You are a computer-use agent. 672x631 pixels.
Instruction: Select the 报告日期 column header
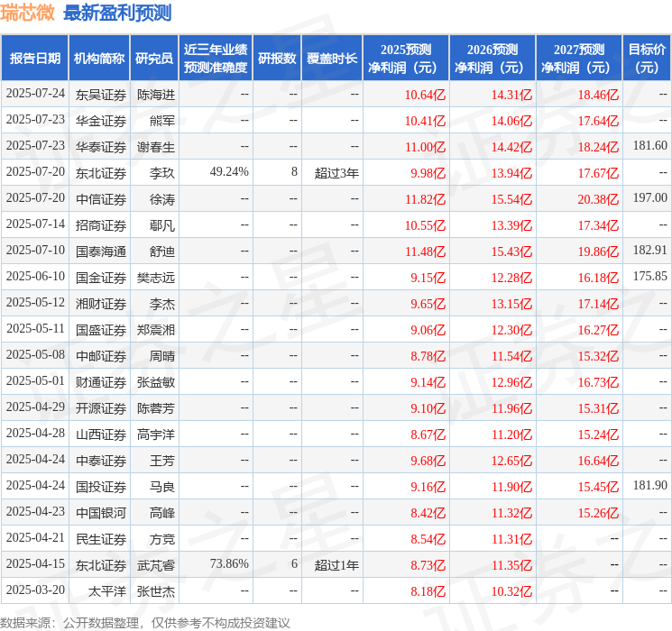tap(34, 59)
